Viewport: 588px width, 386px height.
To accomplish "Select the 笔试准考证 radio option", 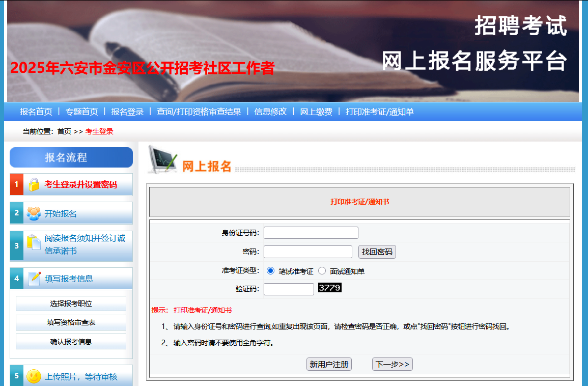I will 271,271.
